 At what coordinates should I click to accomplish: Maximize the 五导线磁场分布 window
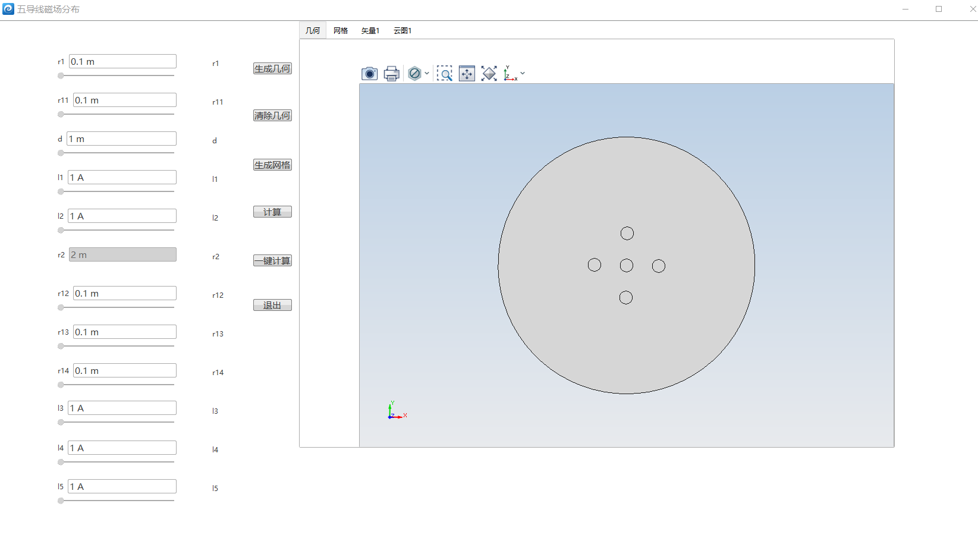[939, 9]
